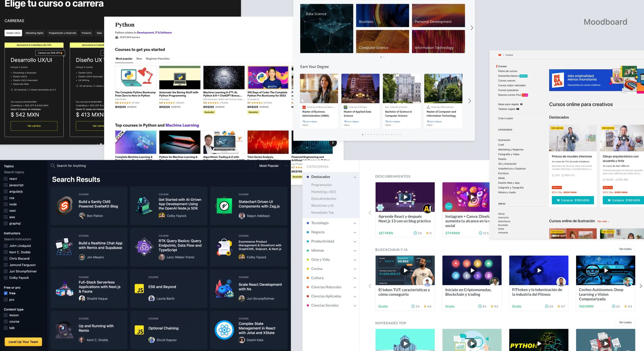Click Ver carrera for Desarrollo UX/UI
Screen dimensions: 644x351
tap(34, 126)
